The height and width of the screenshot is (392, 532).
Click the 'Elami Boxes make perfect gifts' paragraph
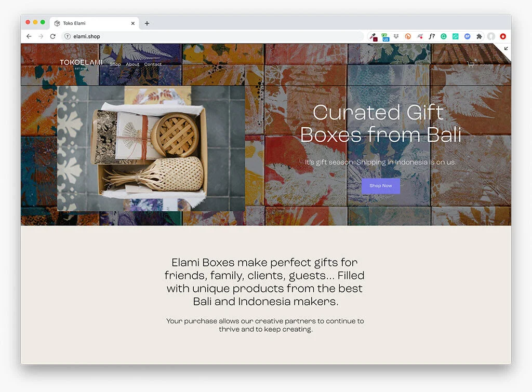click(x=264, y=282)
